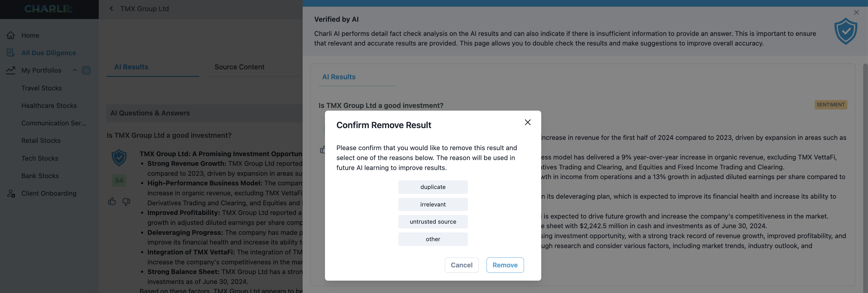Viewport: 868px width, 293px height.
Task: Select the duplicate removal reason
Action: tap(433, 187)
